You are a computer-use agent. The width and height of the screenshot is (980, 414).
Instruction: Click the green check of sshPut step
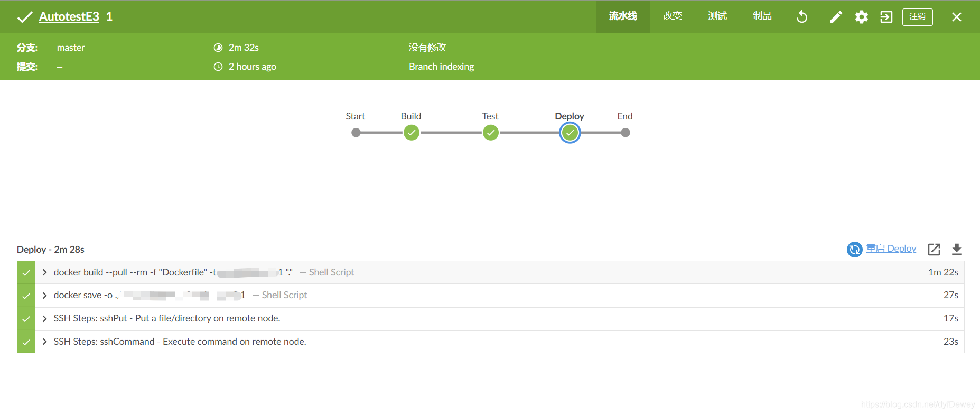[26, 319]
